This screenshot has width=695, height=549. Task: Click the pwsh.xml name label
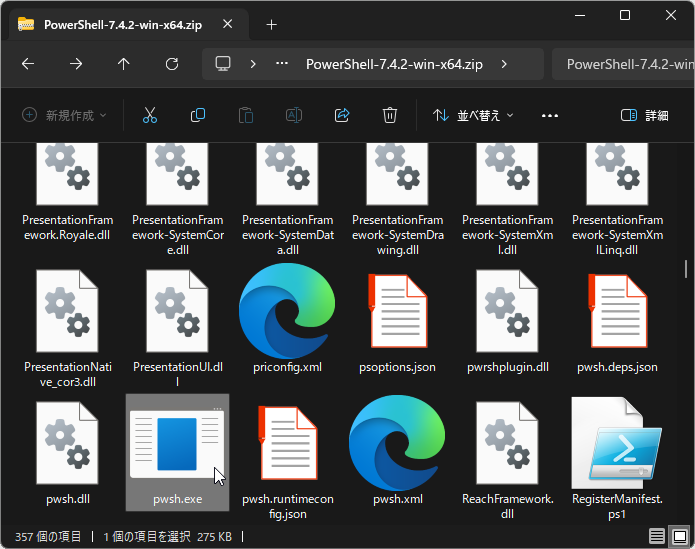398,499
